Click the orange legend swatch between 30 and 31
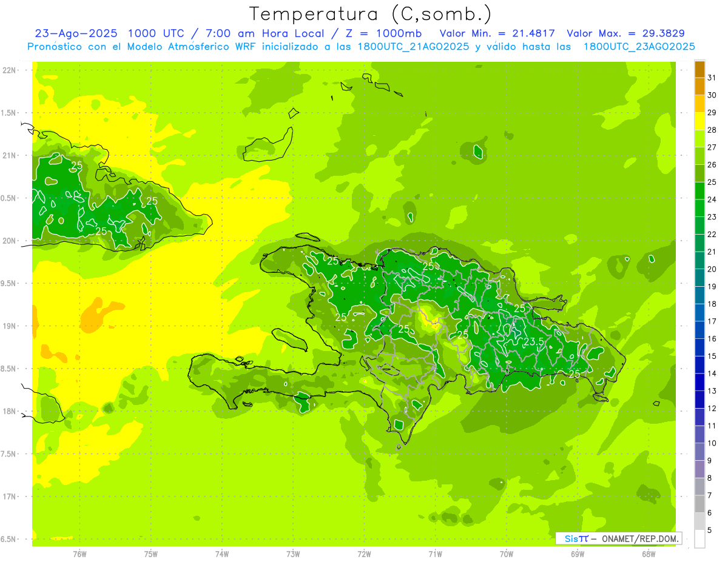 (x=699, y=87)
